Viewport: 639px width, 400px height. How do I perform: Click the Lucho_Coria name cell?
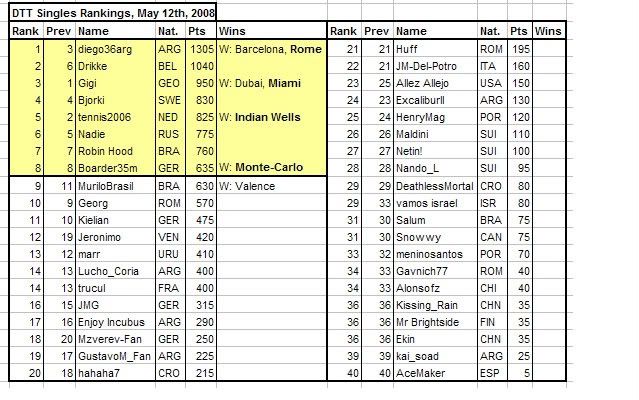click(x=116, y=271)
